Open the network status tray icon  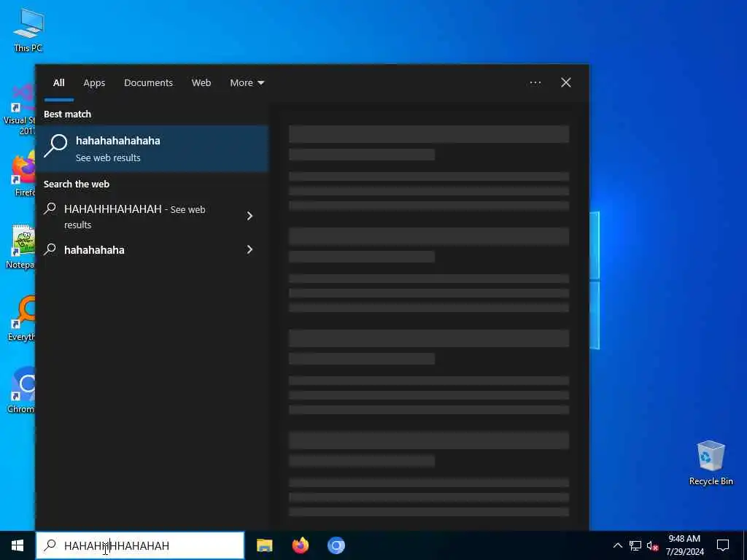coord(635,545)
